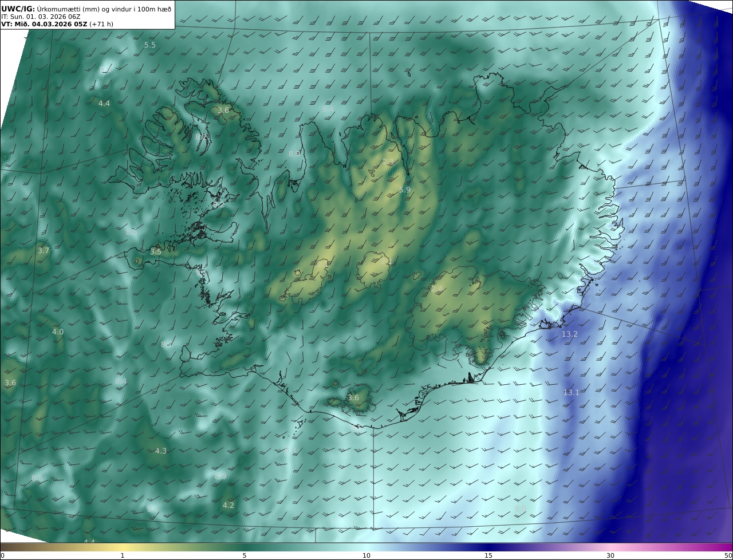Click the 4.0 value label on the map
The image size is (733, 560).
[58, 332]
